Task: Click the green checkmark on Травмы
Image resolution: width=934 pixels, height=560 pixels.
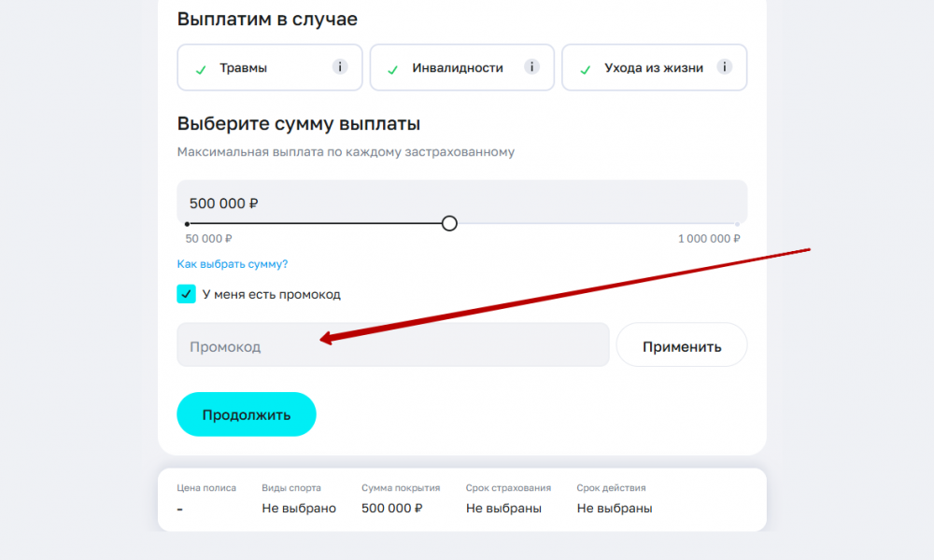Action: pos(201,69)
